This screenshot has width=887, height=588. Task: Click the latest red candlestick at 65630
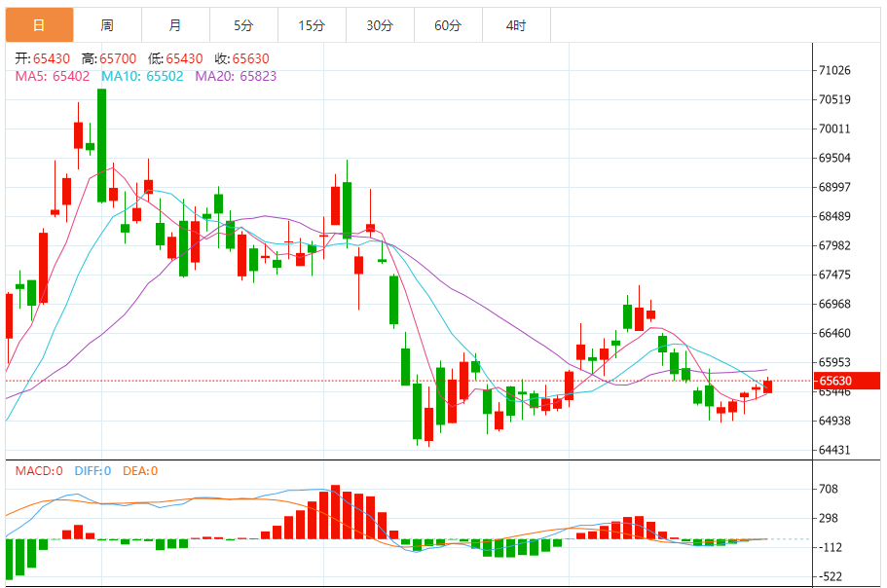pos(767,386)
